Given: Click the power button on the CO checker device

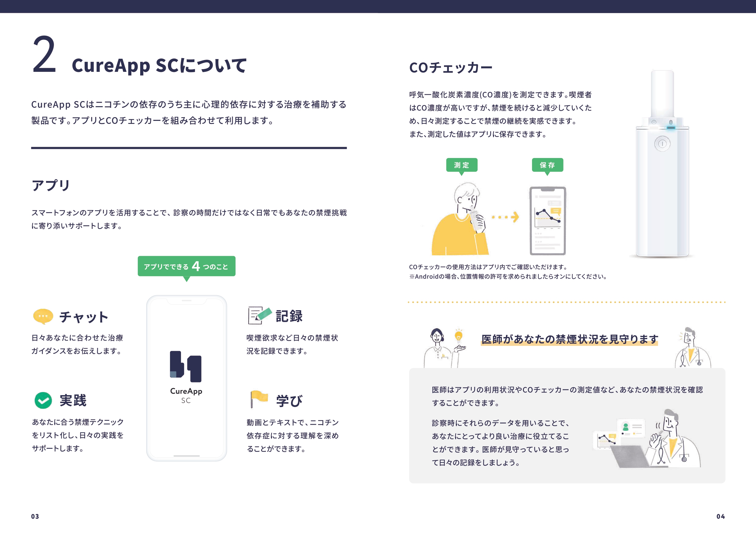Looking at the screenshot, I should [662, 144].
